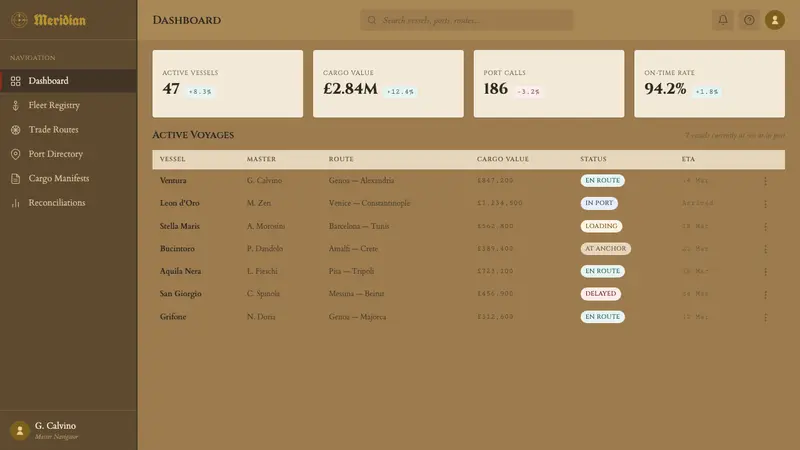800x450 pixels.
Task: Click the IN PORT status badge
Action: [x=599, y=203]
